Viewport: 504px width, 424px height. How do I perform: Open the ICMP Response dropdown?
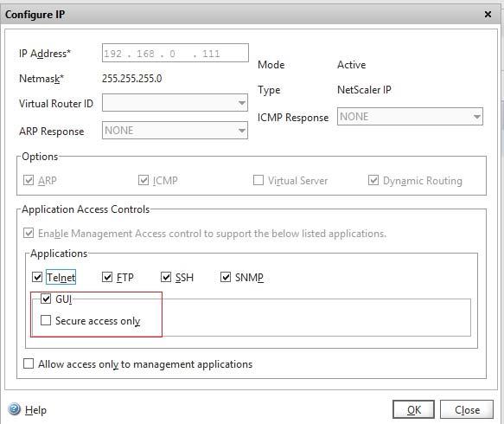tap(410, 117)
